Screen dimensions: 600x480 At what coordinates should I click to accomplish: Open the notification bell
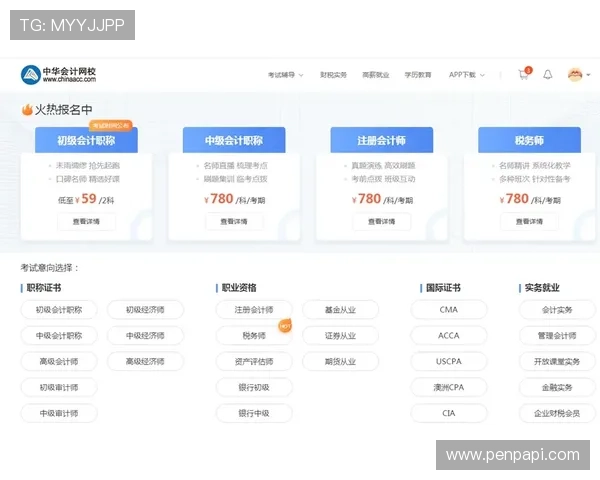coord(548,75)
